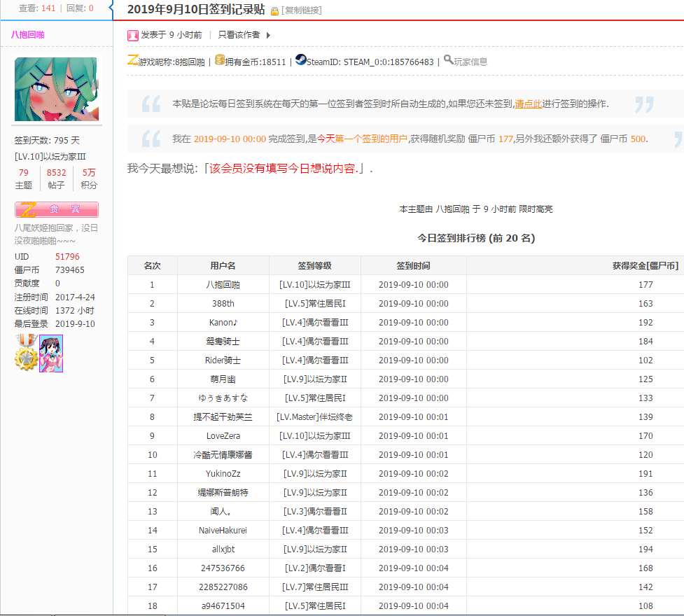Click the UID value 51796
Viewport: 684px width, 616px height.
click(67, 256)
